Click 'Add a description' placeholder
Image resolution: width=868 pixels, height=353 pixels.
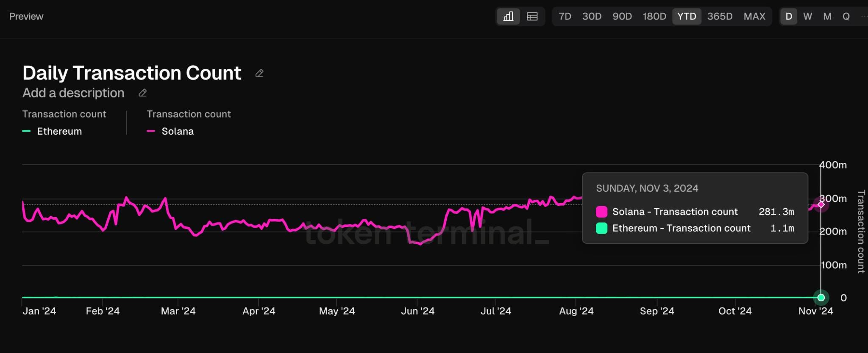pos(73,93)
